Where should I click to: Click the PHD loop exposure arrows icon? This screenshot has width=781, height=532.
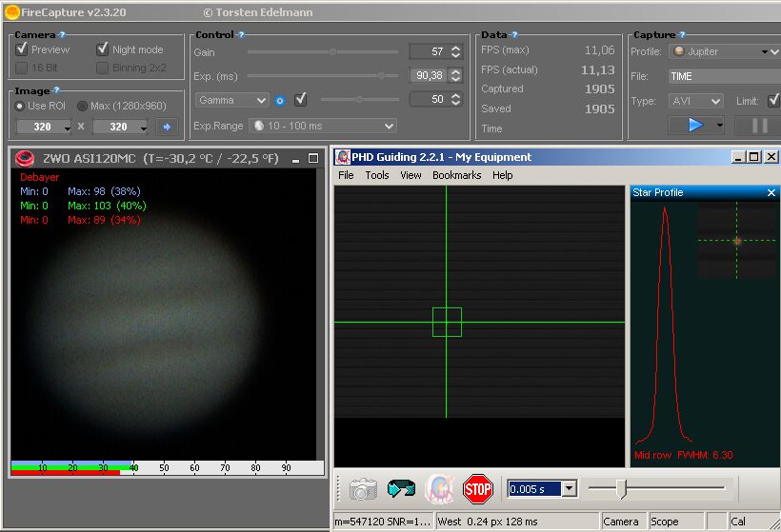point(401,489)
